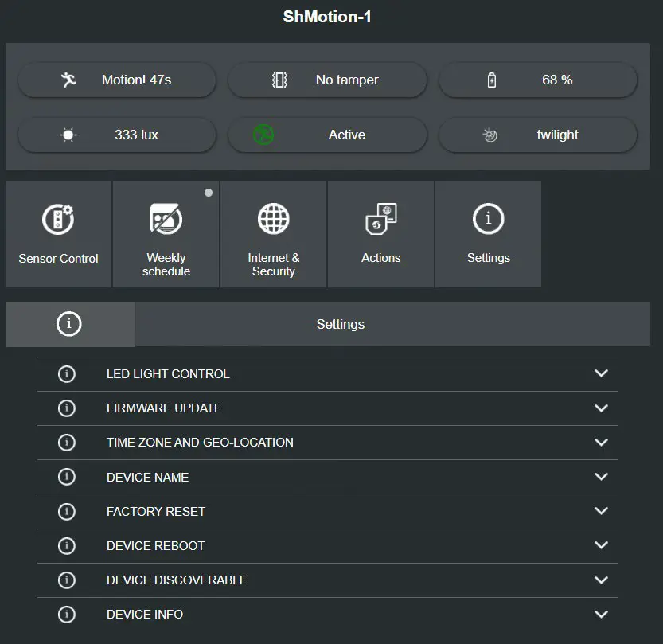Click the battery status icon showing 68%
663x644 pixels.
492,80
